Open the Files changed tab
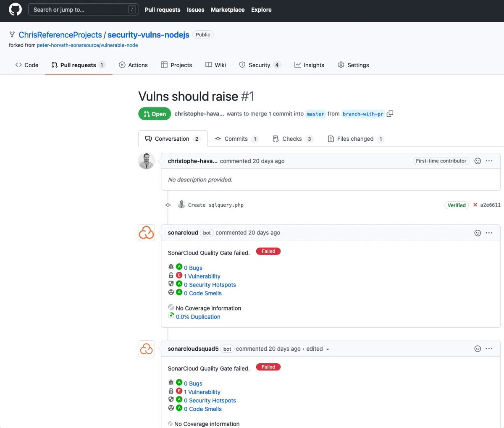Viewport: 504px width, 428px height. (x=356, y=139)
